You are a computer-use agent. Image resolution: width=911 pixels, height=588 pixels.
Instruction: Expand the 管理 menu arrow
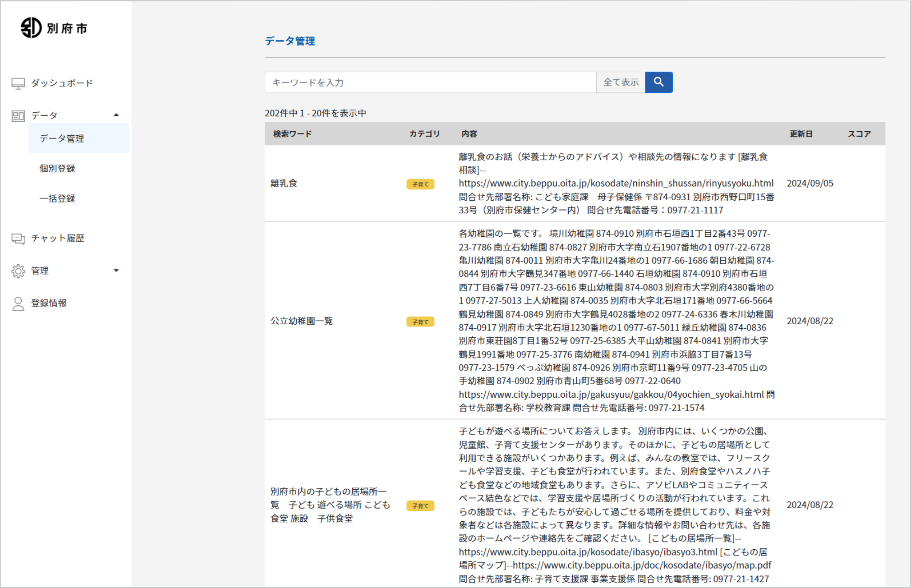116,271
